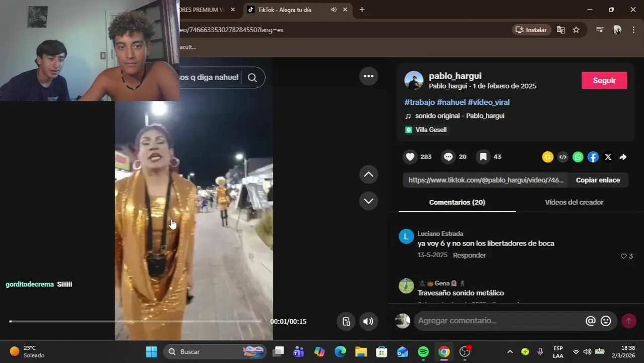Open Gena commenter avatar

coord(406,286)
